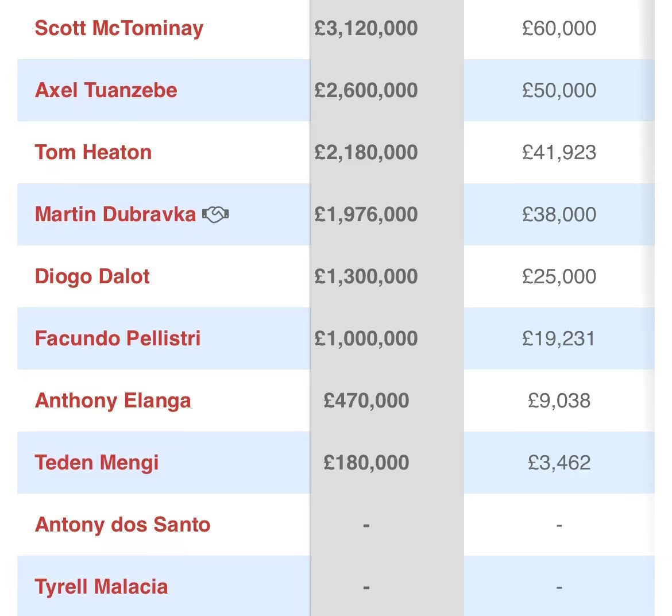Open Scott McTominay's player page
672x616 pixels.
[119, 28]
